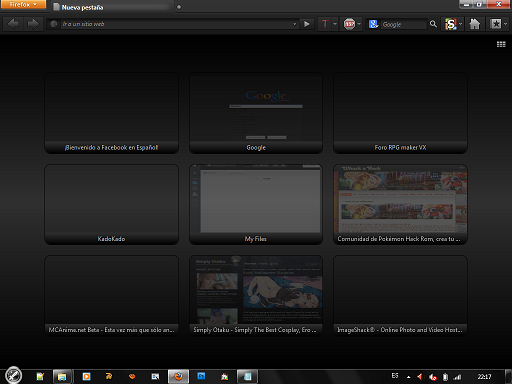The height and width of the screenshot is (384, 512).
Task: Click the '¡Bienvenido a Facebook en Español!' caption
Action: (x=111, y=147)
